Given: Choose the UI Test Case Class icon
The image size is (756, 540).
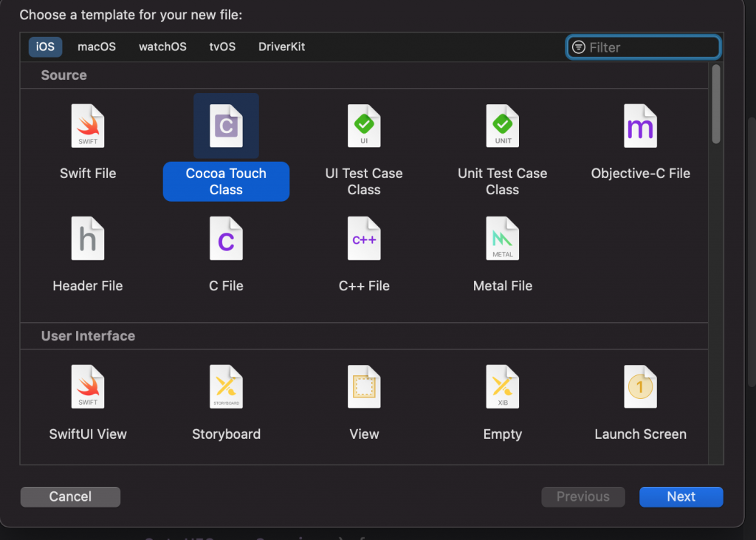Looking at the screenshot, I should click(364, 126).
